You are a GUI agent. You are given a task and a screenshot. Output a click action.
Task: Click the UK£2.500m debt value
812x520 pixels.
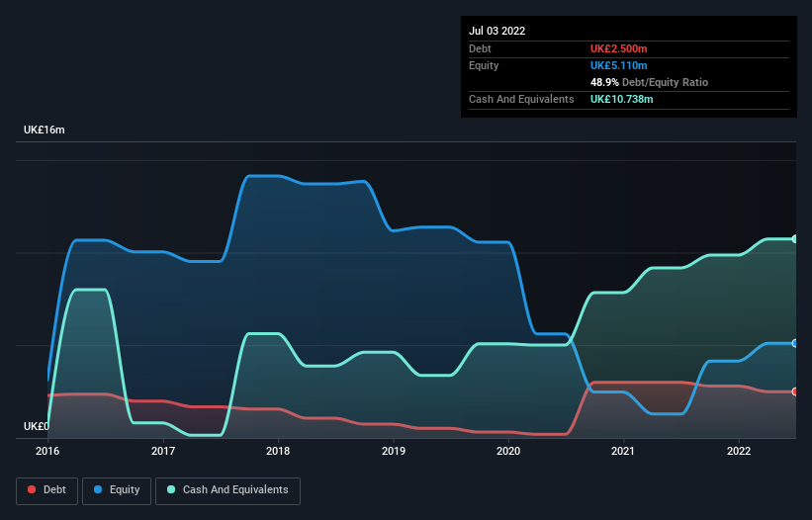619,48
